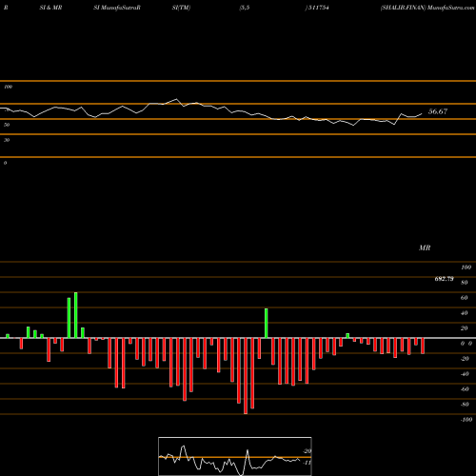Click the -60 label on the MR axis
This screenshot has height=476, width=476.
click(x=465, y=389)
